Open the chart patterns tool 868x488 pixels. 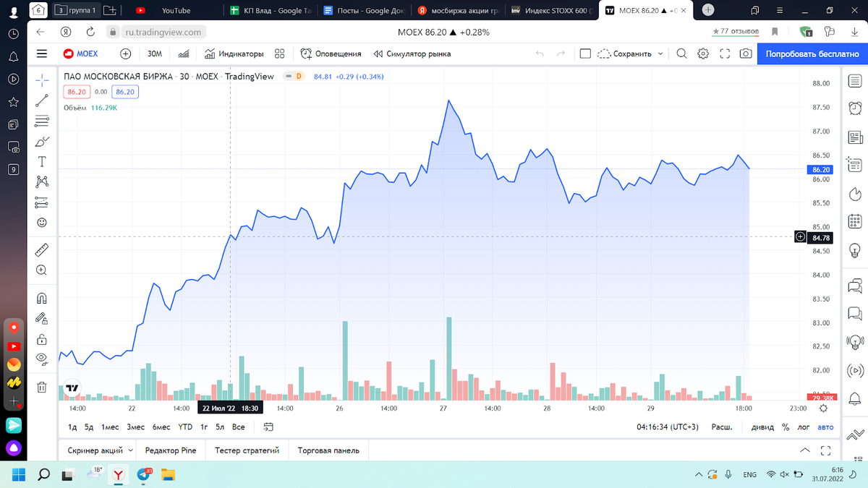click(42, 181)
